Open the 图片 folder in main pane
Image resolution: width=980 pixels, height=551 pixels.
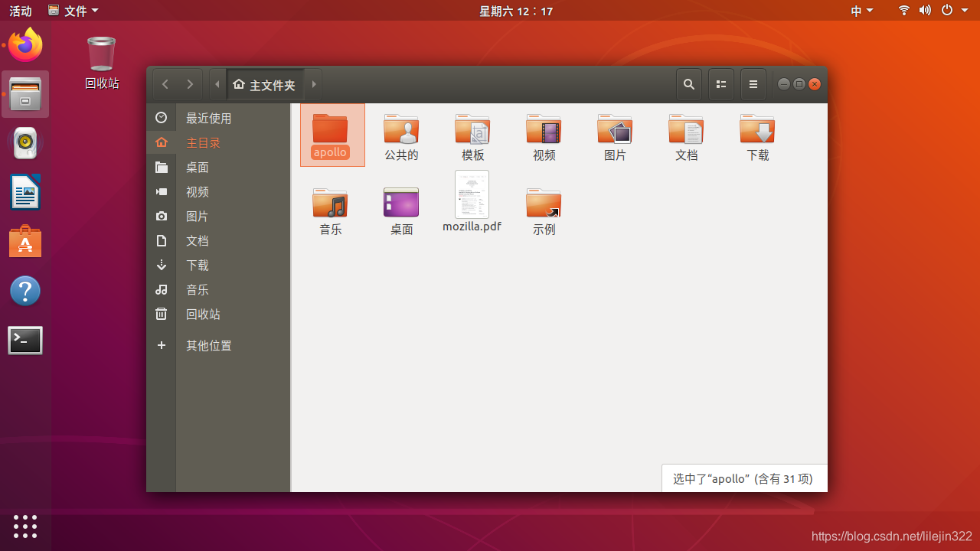[x=615, y=129]
